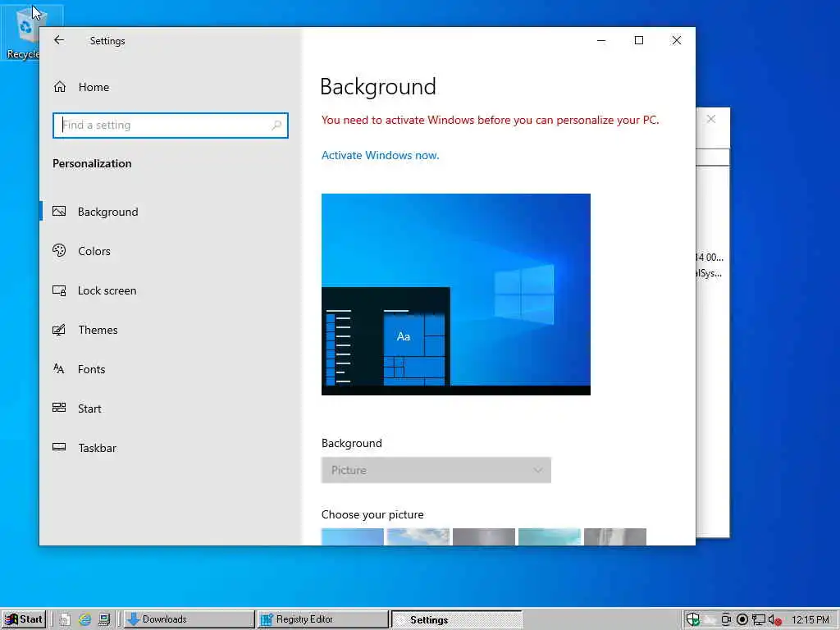This screenshot has height=630, width=840.
Task: Click the Activate Windows now link
Action: (381, 155)
